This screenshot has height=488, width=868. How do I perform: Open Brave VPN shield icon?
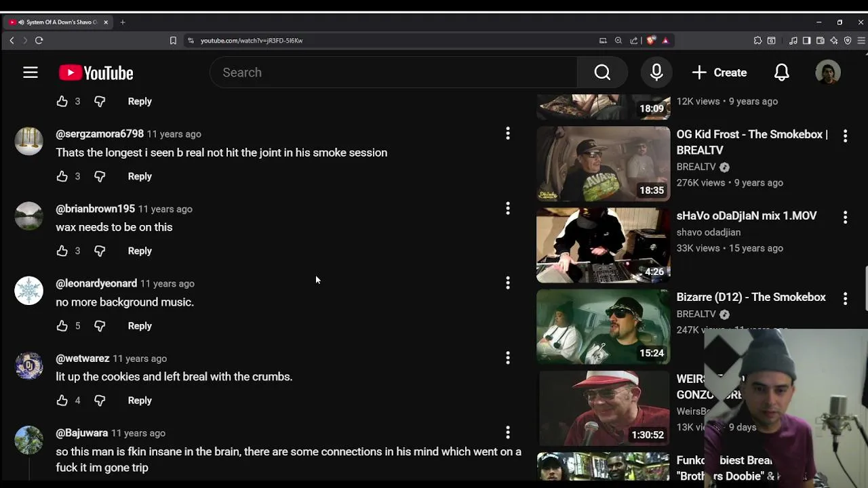pos(848,41)
